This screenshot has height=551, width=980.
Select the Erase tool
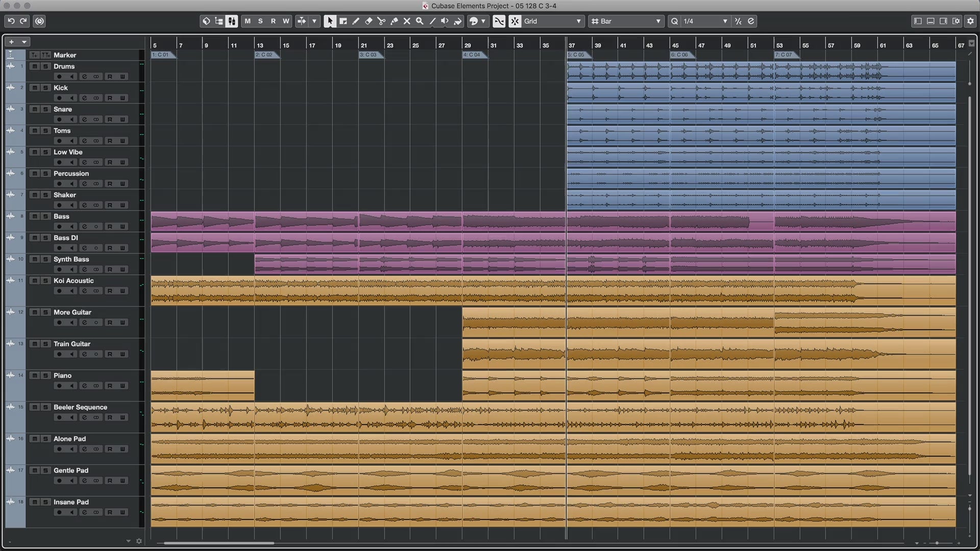pos(369,21)
